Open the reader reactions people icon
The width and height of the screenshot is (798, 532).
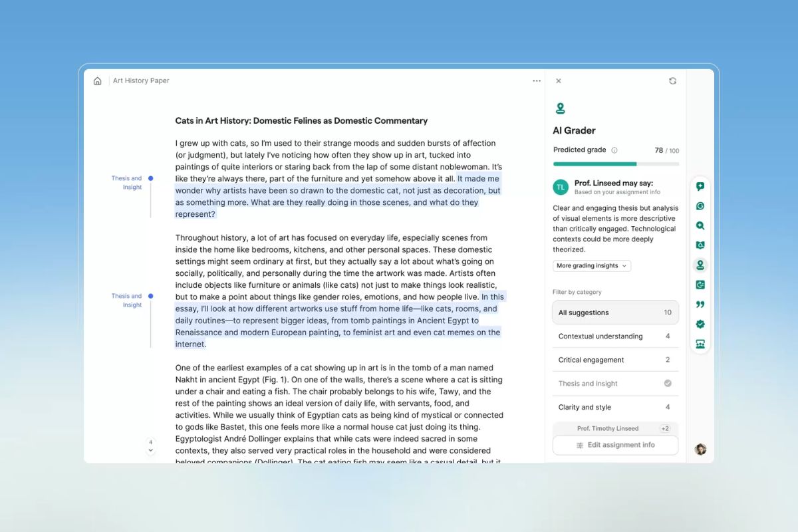(x=700, y=344)
